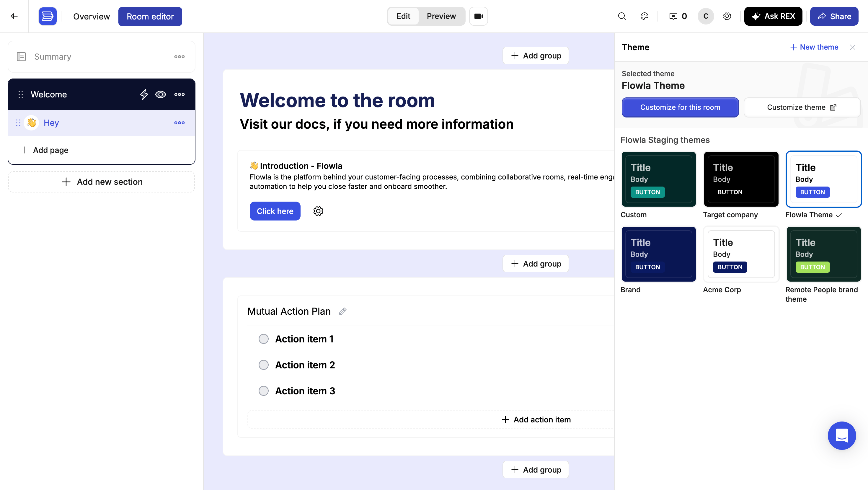Viewport: 868px width, 490px height.
Task: Create a New theme
Action: tap(814, 47)
